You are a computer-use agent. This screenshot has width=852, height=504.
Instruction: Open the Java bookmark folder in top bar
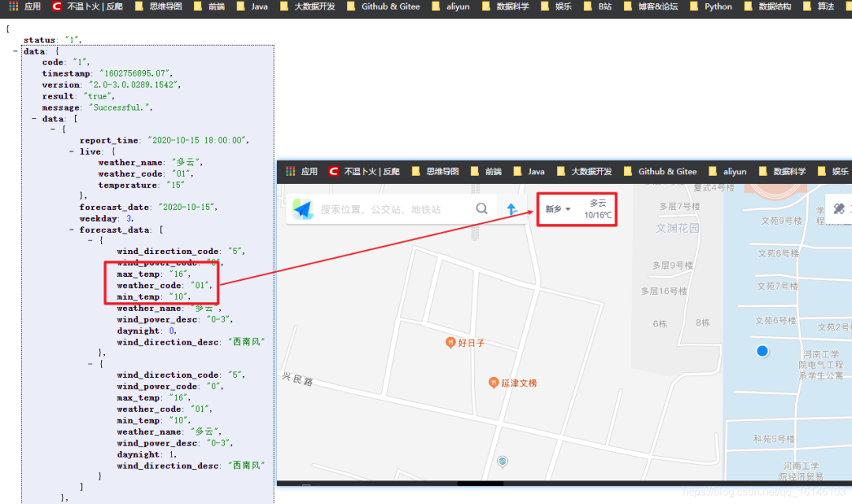click(252, 6)
